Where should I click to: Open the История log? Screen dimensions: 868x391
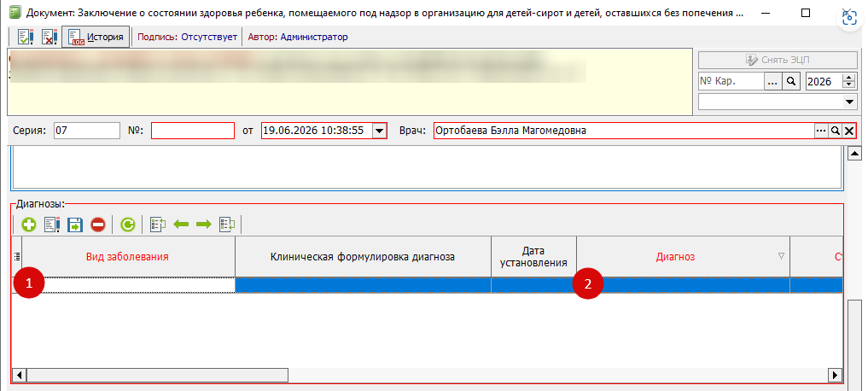coord(96,37)
